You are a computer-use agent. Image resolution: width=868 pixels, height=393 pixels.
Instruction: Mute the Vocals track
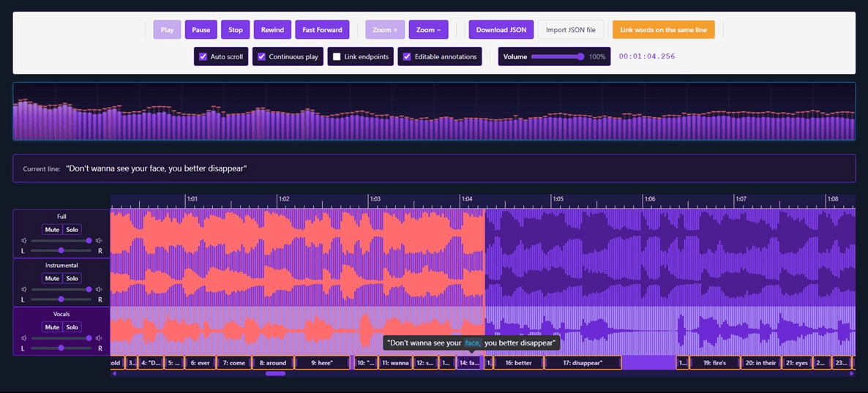tap(52, 326)
